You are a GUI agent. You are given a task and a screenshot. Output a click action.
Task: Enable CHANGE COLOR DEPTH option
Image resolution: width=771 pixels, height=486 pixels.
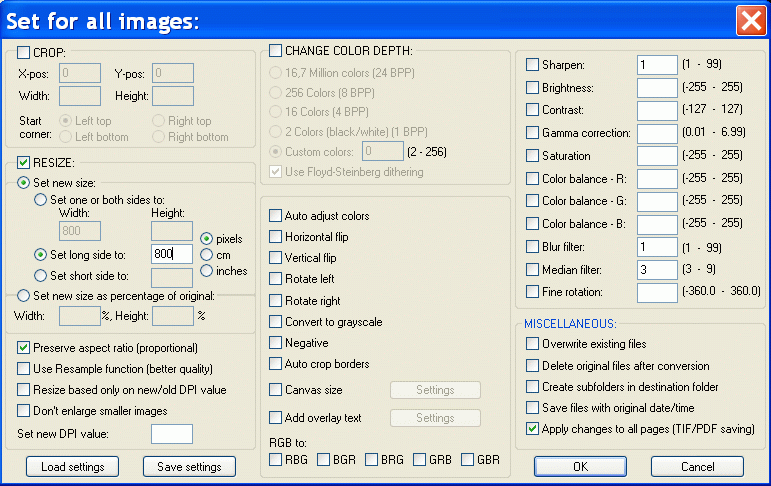point(276,51)
